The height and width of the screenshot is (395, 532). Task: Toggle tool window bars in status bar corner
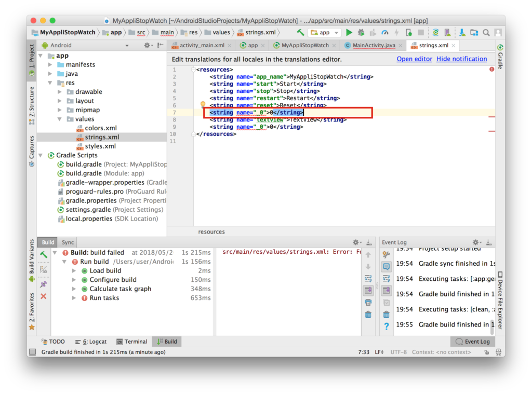pyautogui.click(x=33, y=352)
